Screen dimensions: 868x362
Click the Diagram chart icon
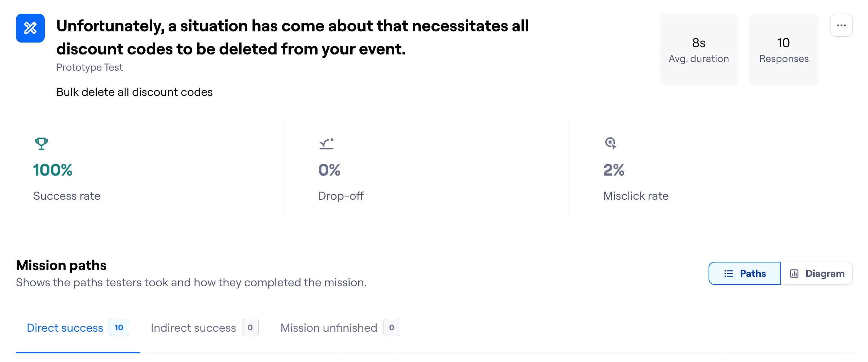pyautogui.click(x=794, y=274)
